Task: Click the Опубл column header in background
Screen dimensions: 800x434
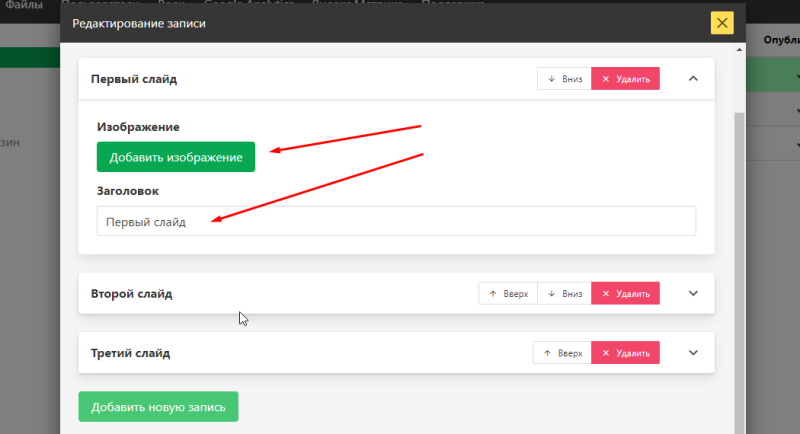Action: pos(780,40)
